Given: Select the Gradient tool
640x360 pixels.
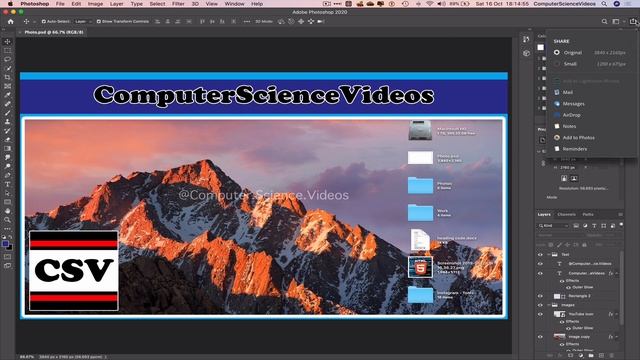Looking at the screenshot, I should point(7,149).
